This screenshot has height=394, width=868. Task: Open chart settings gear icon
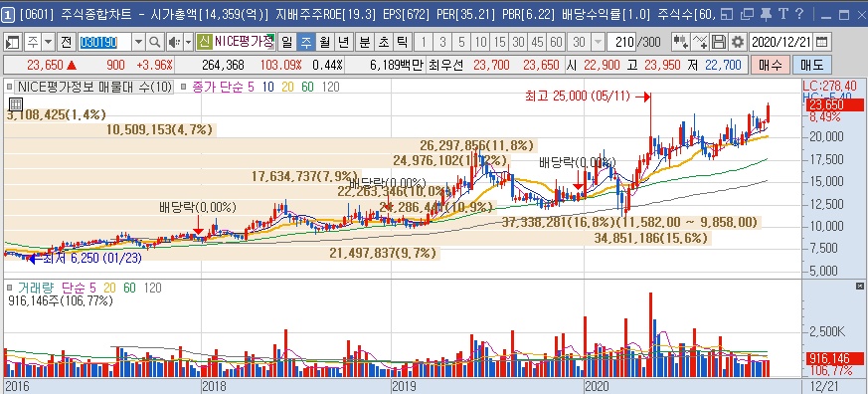pos(737,42)
